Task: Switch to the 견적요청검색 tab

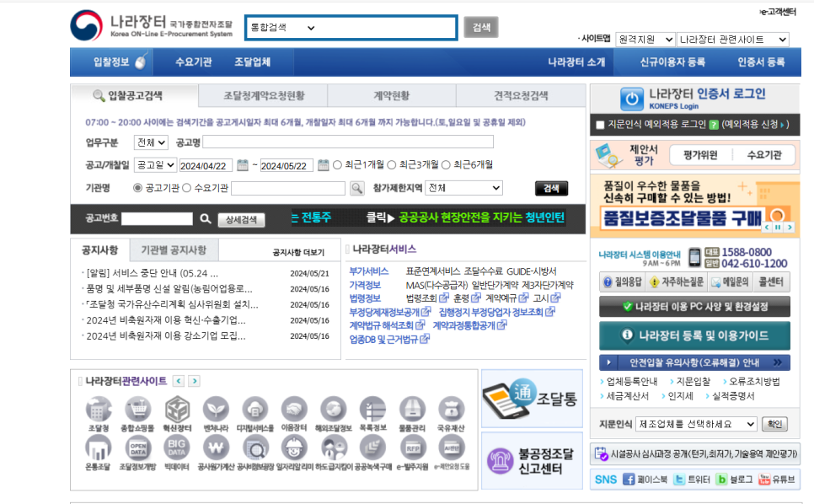Action: (521, 95)
